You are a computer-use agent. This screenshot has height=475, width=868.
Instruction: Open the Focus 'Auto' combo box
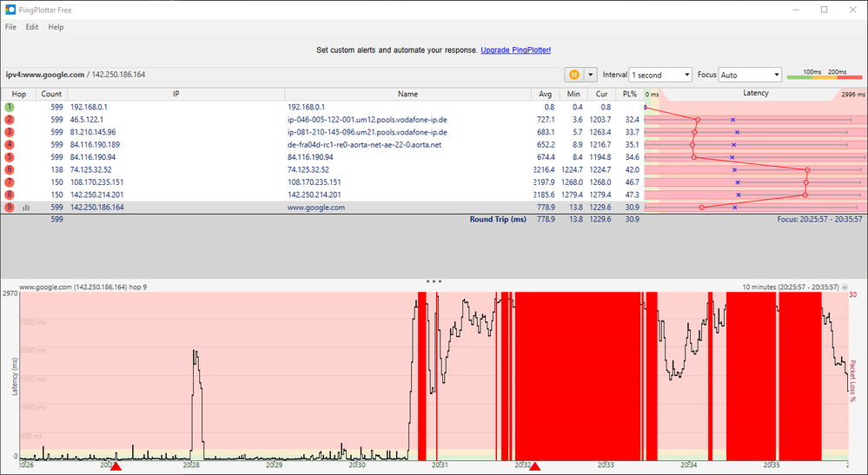[750, 75]
